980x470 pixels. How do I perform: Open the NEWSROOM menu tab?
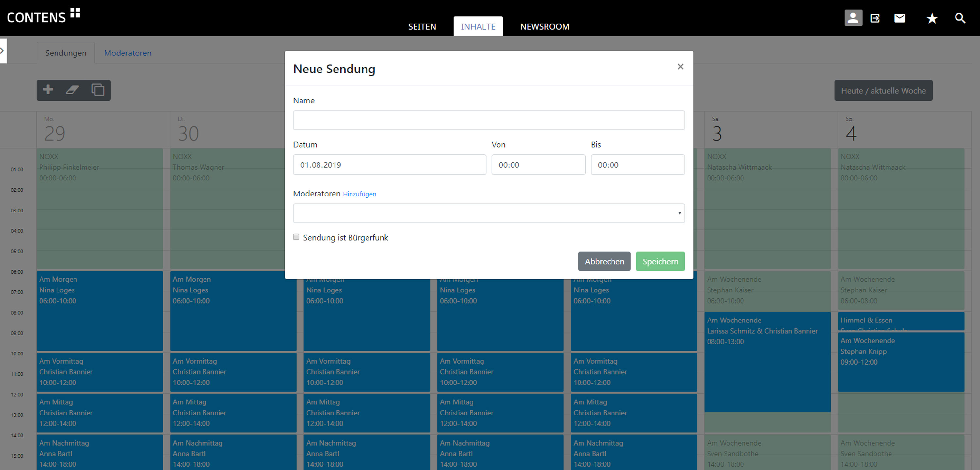[x=545, y=27]
